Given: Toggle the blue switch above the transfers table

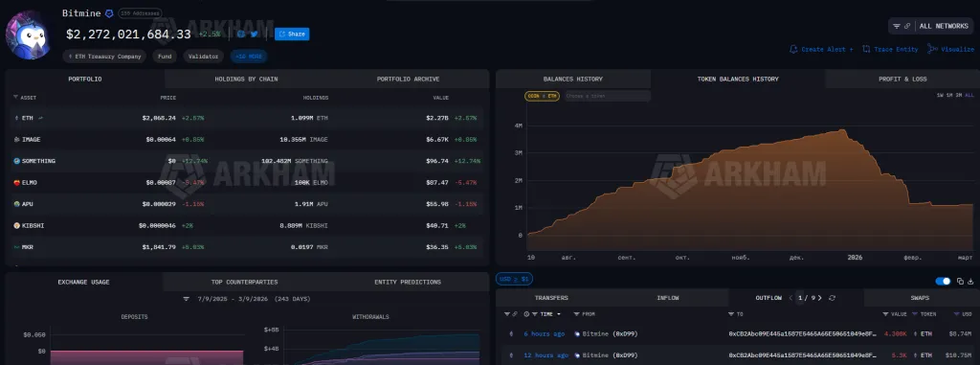Looking at the screenshot, I should pyautogui.click(x=943, y=282).
